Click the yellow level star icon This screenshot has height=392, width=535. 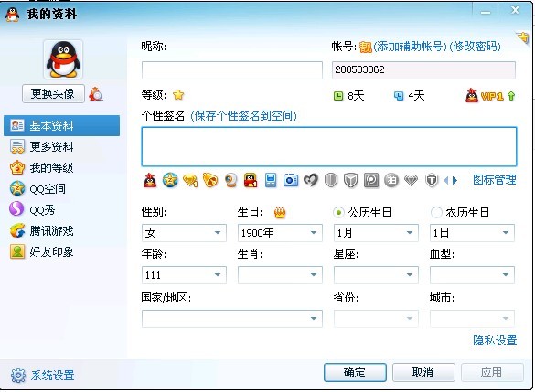click(x=178, y=95)
